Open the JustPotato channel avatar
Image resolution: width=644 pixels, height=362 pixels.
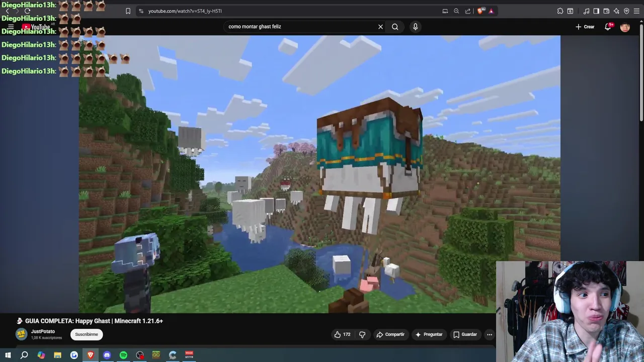22,334
